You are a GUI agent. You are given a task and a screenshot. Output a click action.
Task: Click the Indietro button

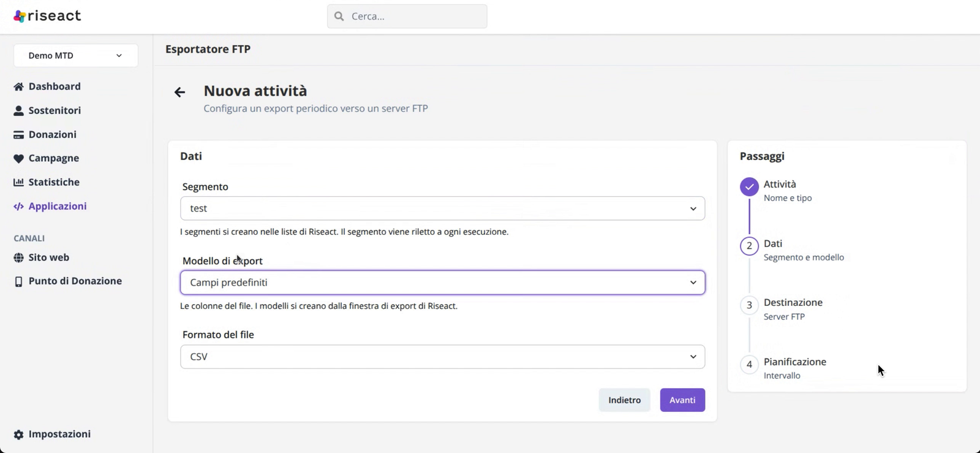[x=624, y=400]
